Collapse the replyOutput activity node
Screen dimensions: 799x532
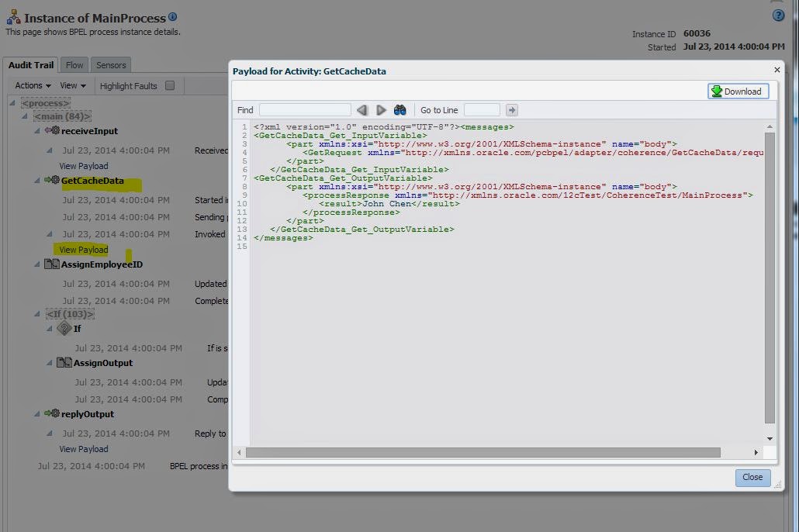pyautogui.click(x=36, y=414)
